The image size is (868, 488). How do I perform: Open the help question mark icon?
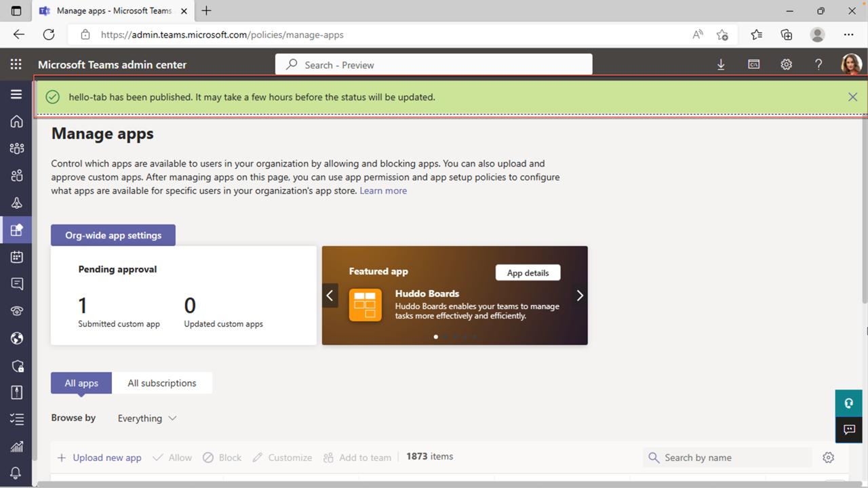(818, 64)
